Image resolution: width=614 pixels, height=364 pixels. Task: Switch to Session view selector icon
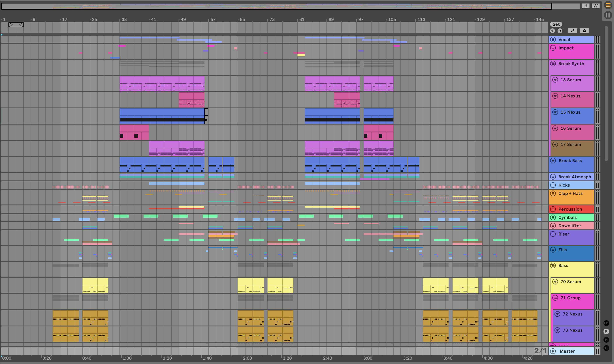point(608,15)
